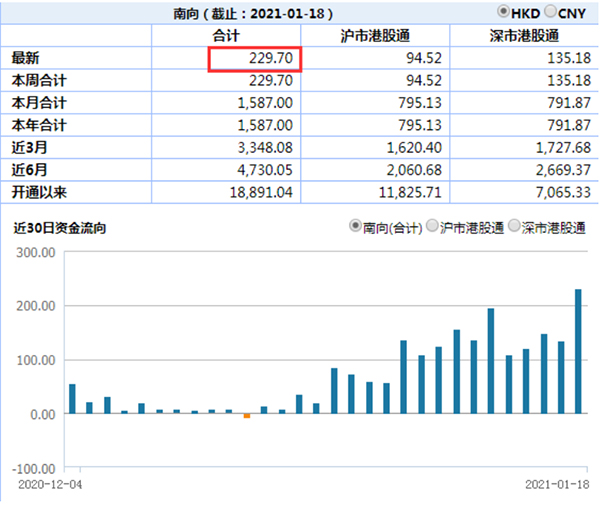Click the first chart bar at 2020-12-04
This screenshot has height=506, width=600.
pyautogui.click(x=72, y=399)
